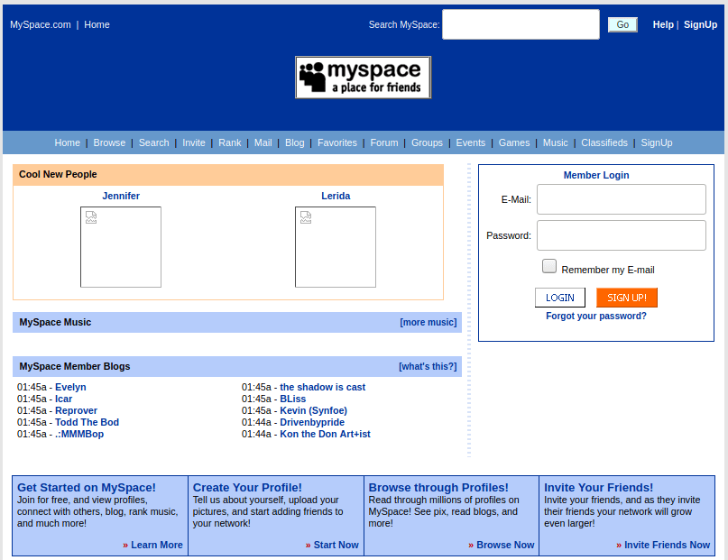The width and height of the screenshot is (728, 560).
Task: Open Drivenbypride's blog entry
Action: pos(312,422)
